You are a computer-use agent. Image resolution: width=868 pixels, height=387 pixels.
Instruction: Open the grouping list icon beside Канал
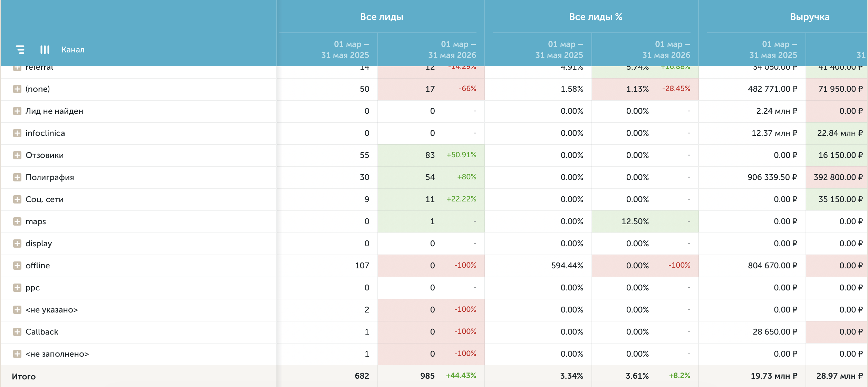pos(20,50)
